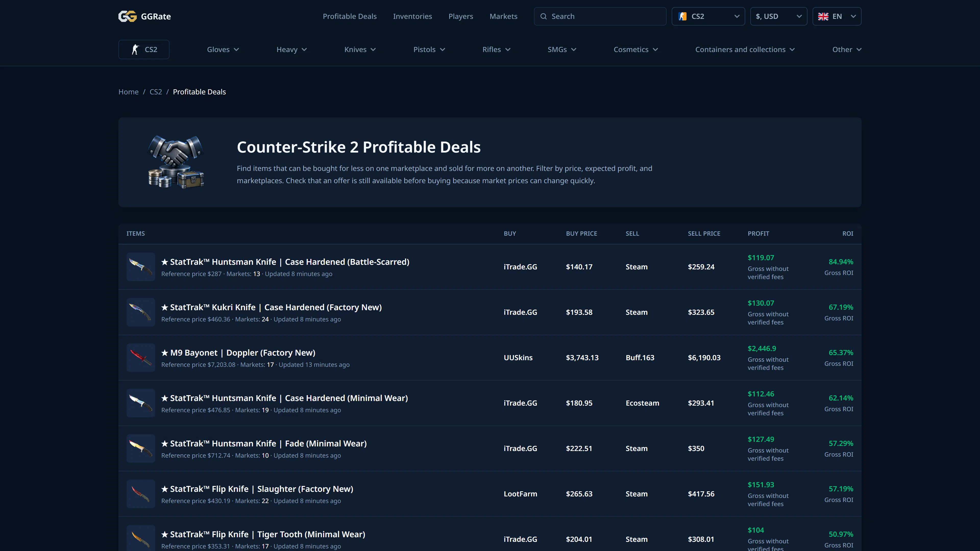Open the EN language dropdown
The image size is (980, 551).
pyautogui.click(x=837, y=16)
